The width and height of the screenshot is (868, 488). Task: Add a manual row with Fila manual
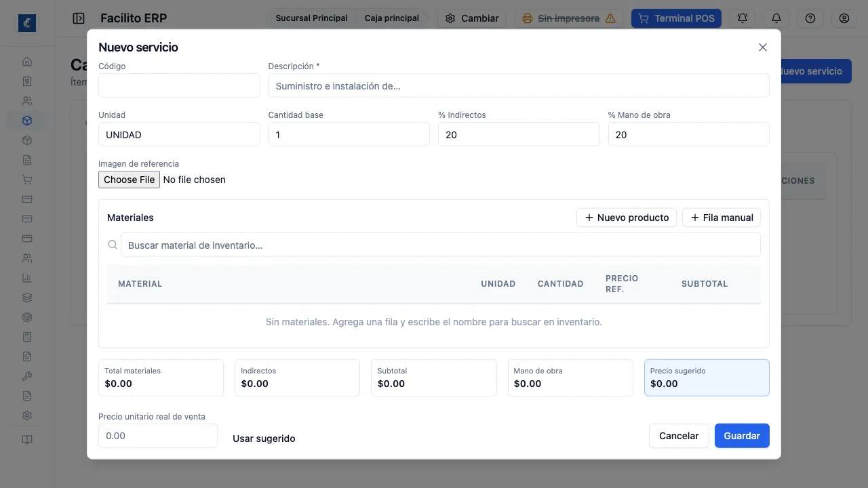click(x=722, y=218)
